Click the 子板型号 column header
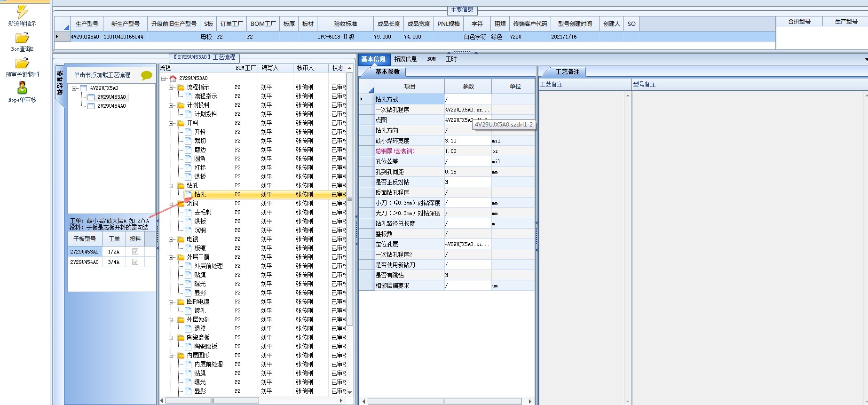868x405 pixels. point(85,238)
